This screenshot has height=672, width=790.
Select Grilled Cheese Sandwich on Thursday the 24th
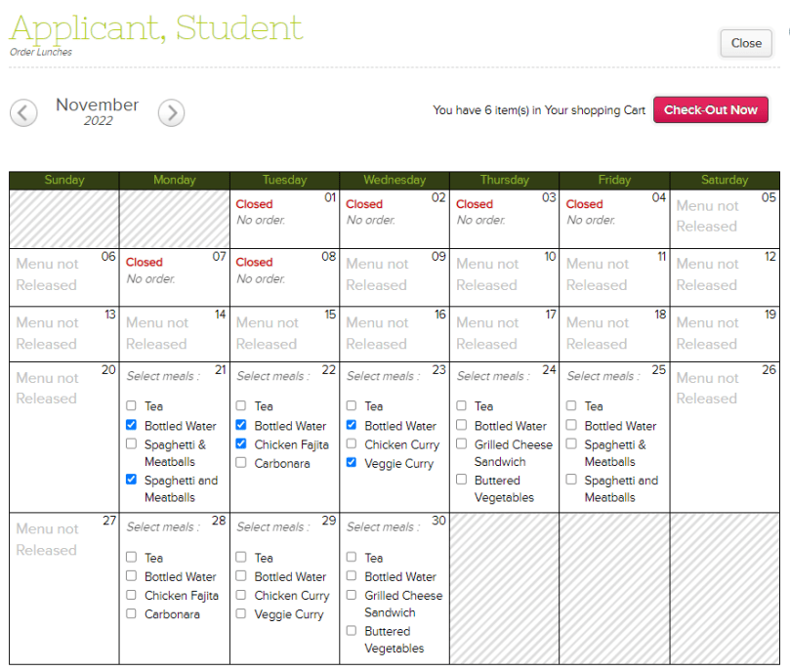(462, 443)
